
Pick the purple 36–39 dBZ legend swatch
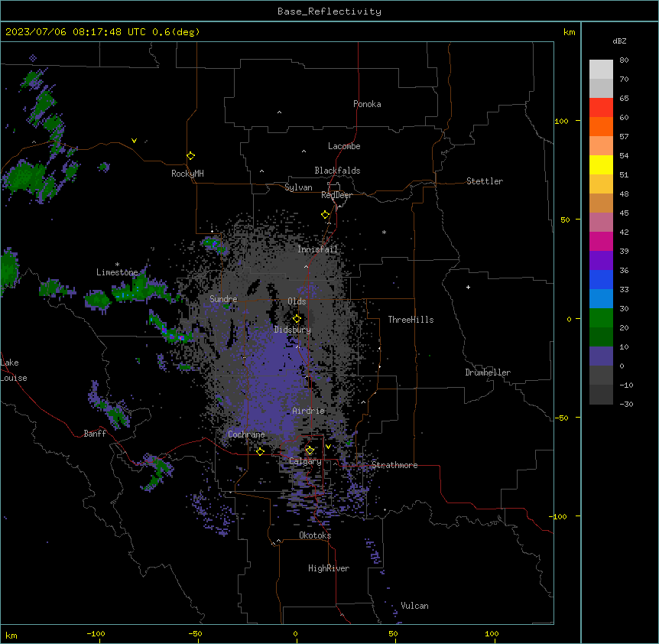[x=601, y=260]
